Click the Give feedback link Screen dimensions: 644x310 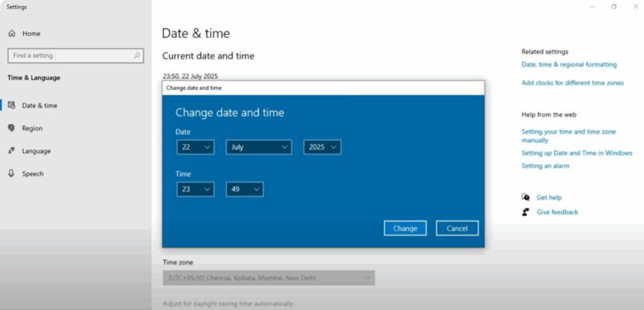click(557, 213)
